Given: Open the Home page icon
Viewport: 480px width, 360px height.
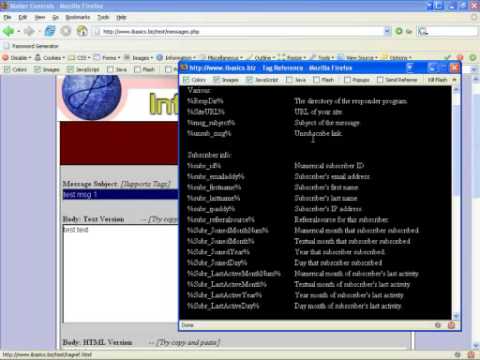Looking at the screenshot, I should click(82, 31).
